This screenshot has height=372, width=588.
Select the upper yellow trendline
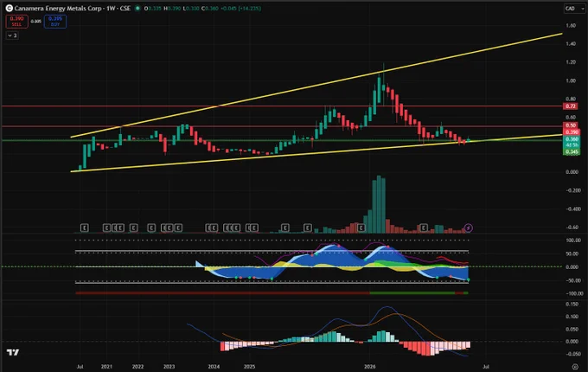(x=316, y=86)
